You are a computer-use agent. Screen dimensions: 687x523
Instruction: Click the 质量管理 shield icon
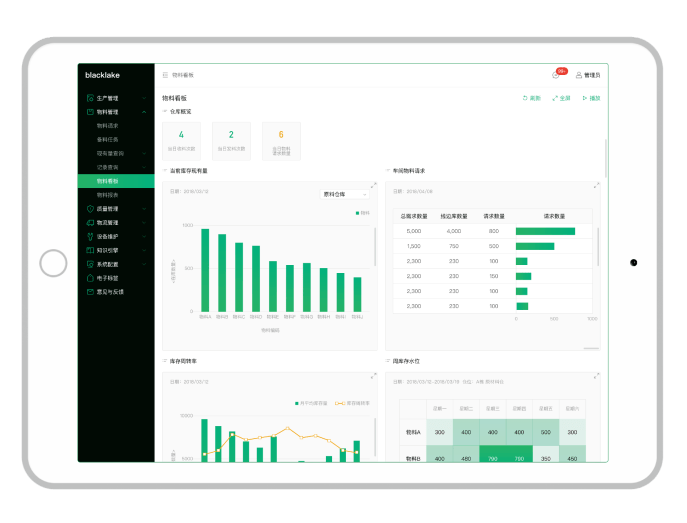click(x=90, y=209)
